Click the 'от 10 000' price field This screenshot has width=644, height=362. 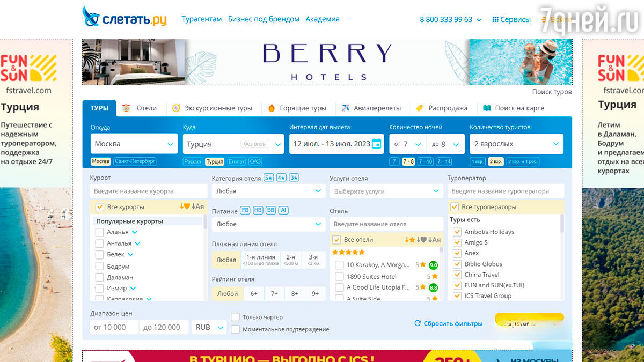114,327
